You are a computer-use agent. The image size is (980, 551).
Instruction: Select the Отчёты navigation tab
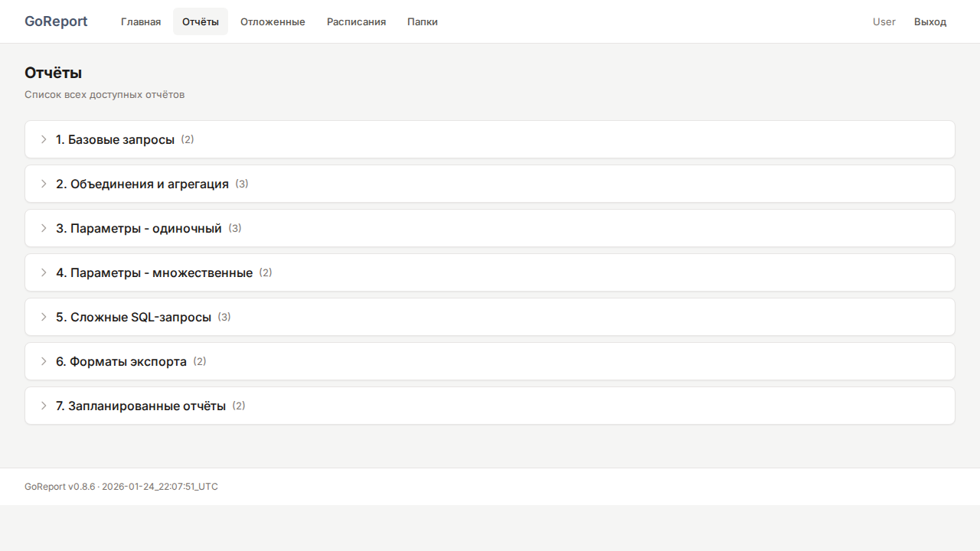tap(200, 21)
